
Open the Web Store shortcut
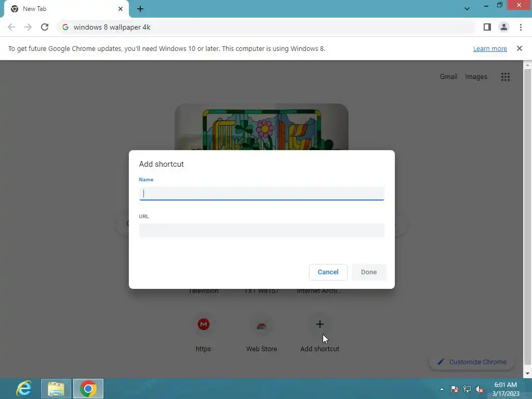click(261, 333)
